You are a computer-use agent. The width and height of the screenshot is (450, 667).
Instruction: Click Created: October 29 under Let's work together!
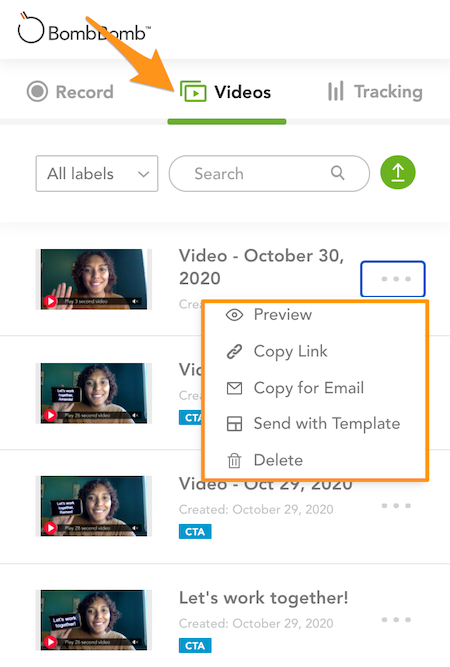(256, 624)
